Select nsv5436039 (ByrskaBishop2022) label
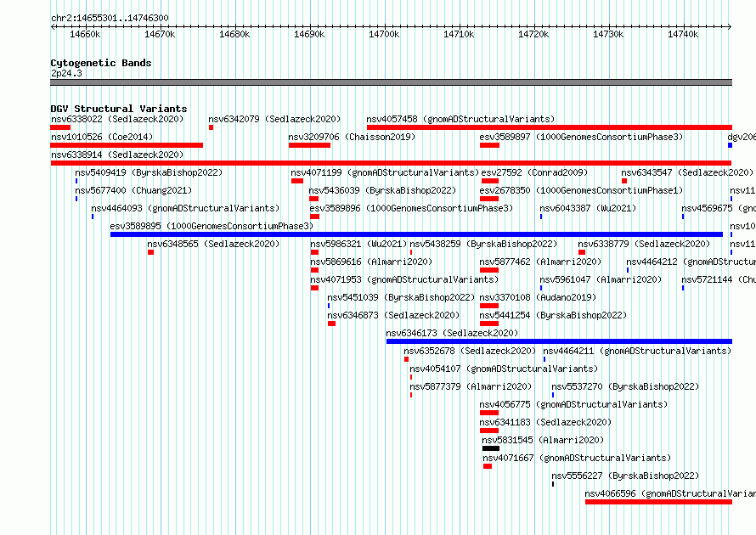The height and width of the screenshot is (535, 756). coord(382,190)
